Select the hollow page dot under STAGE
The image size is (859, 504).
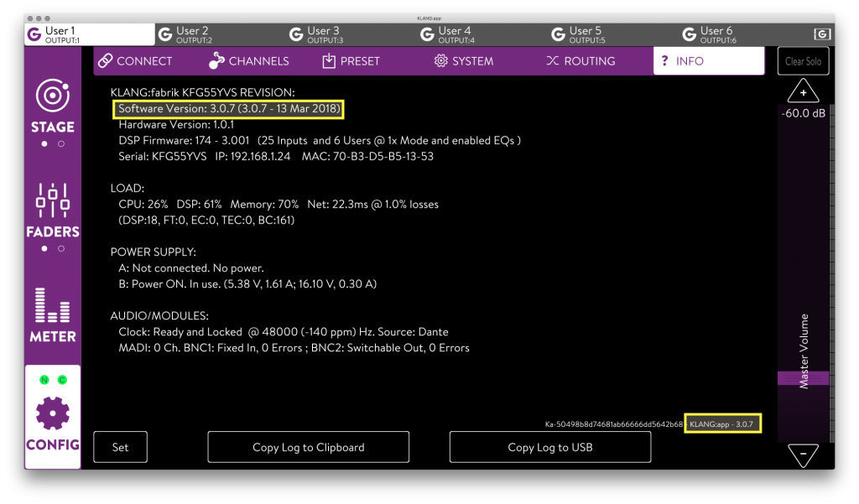click(61, 144)
